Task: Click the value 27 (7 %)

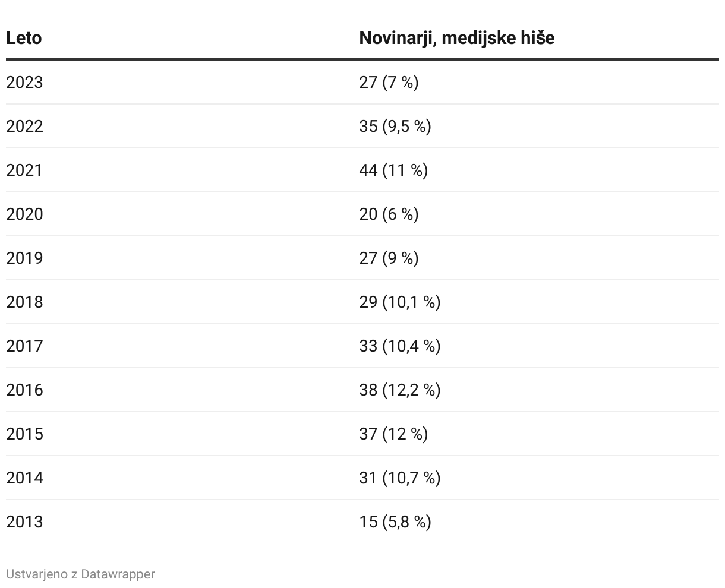Action: (389, 82)
